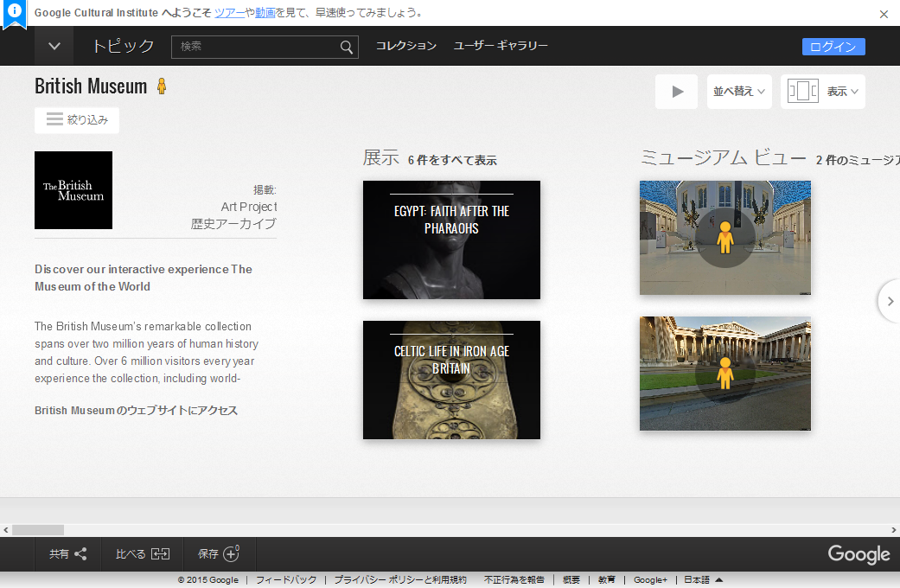
Task: Click the next arrow on right edge
Action: point(890,301)
